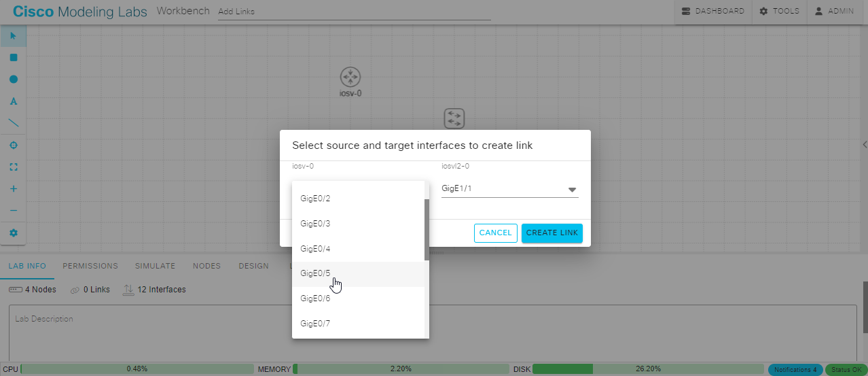Click the 0 Links count

point(90,290)
